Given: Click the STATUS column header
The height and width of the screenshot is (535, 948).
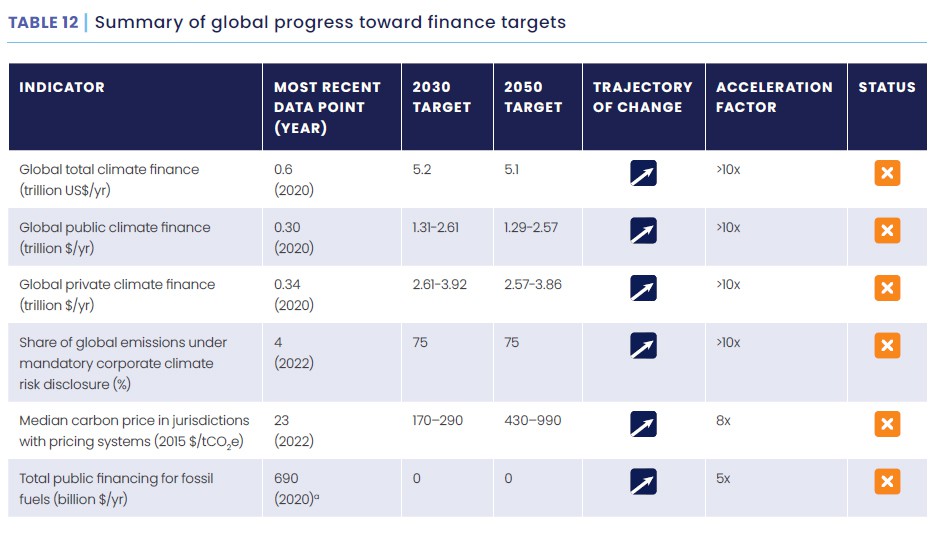Looking at the screenshot, I should (887, 87).
